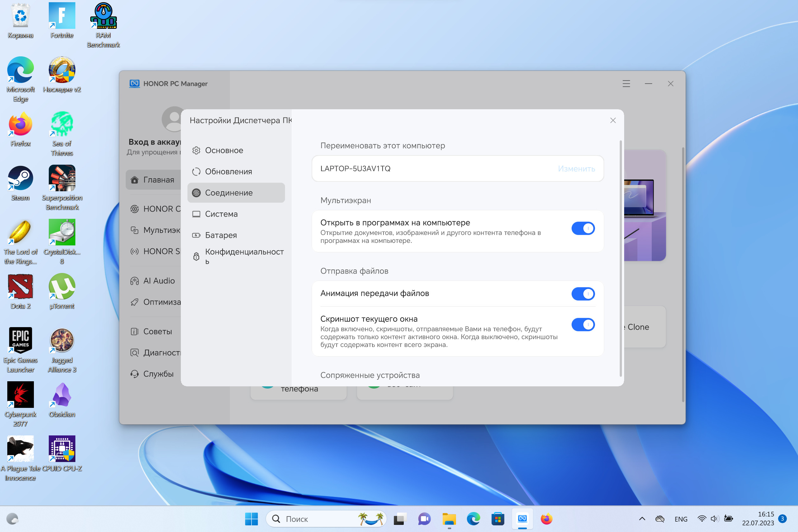The image size is (798, 532).
Task: Click the taskbar Поиск search box
Action: tap(326, 519)
